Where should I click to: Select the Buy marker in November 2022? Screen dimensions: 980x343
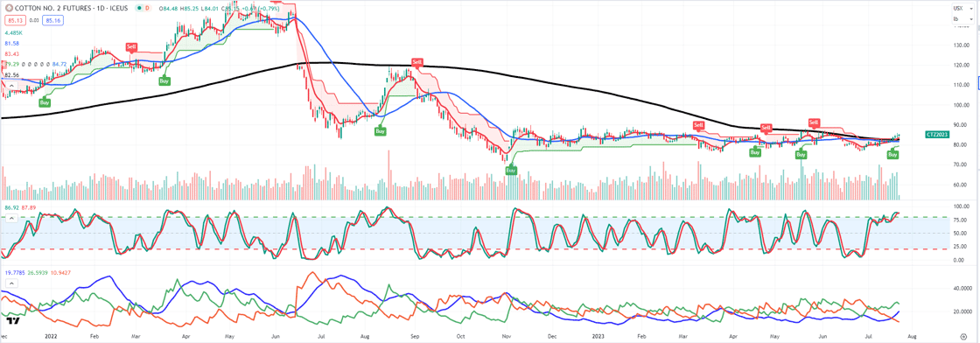point(512,170)
